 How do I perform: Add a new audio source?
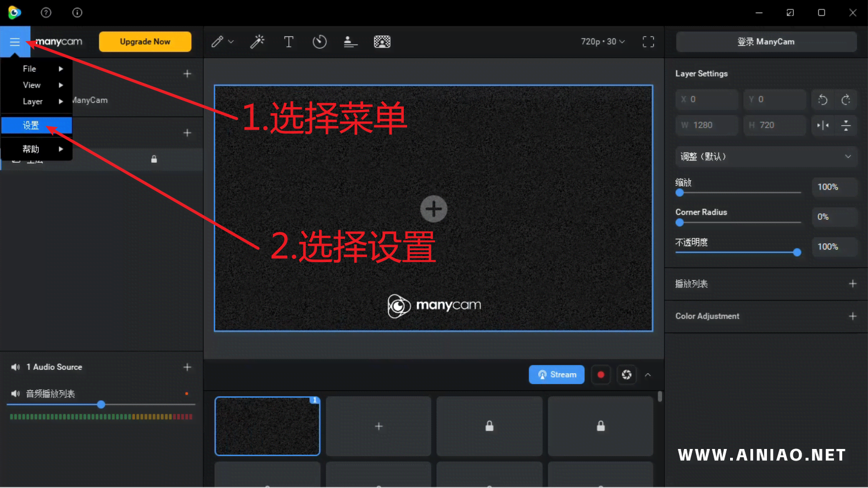(187, 367)
